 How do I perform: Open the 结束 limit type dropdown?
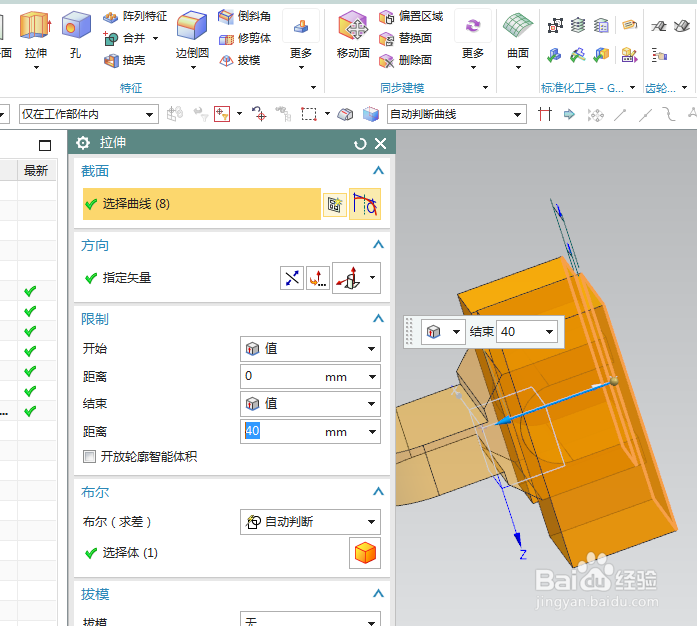310,404
